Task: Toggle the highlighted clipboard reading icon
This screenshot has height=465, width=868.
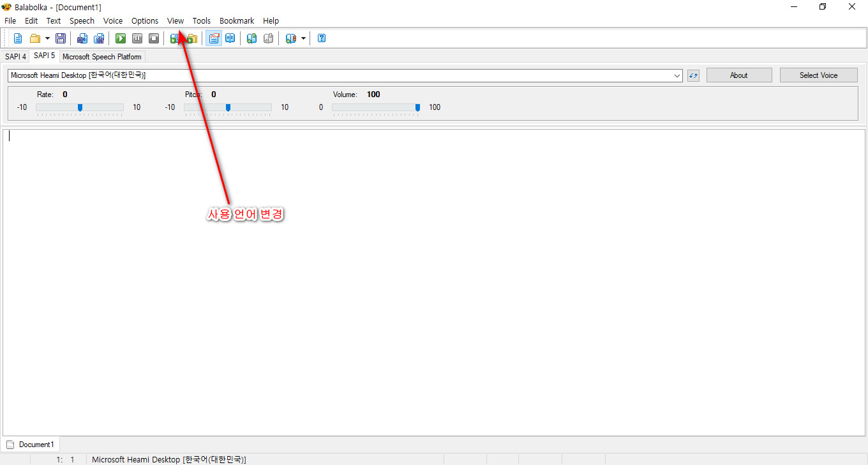Action: click(x=214, y=38)
